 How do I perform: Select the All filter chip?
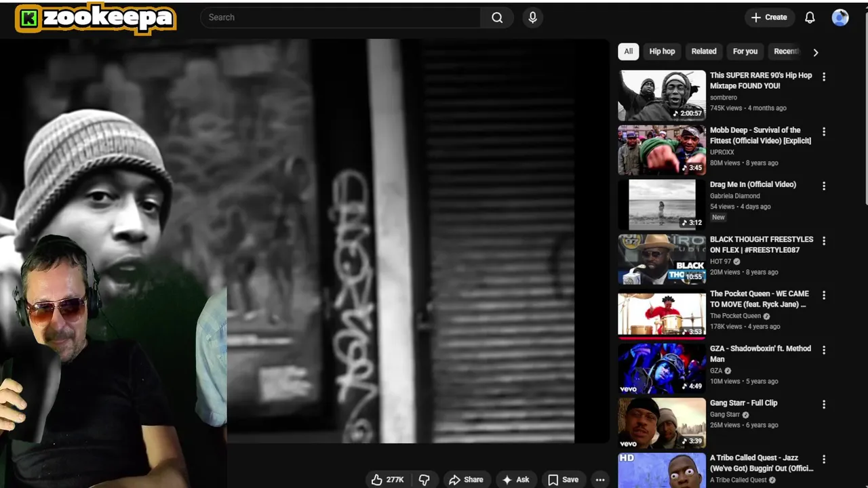point(629,52)
